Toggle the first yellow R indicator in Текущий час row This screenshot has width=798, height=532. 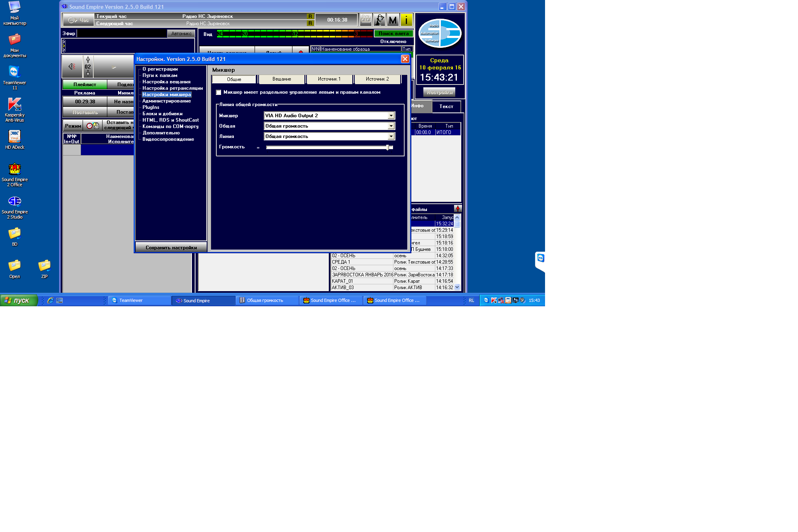click(310, 16)
